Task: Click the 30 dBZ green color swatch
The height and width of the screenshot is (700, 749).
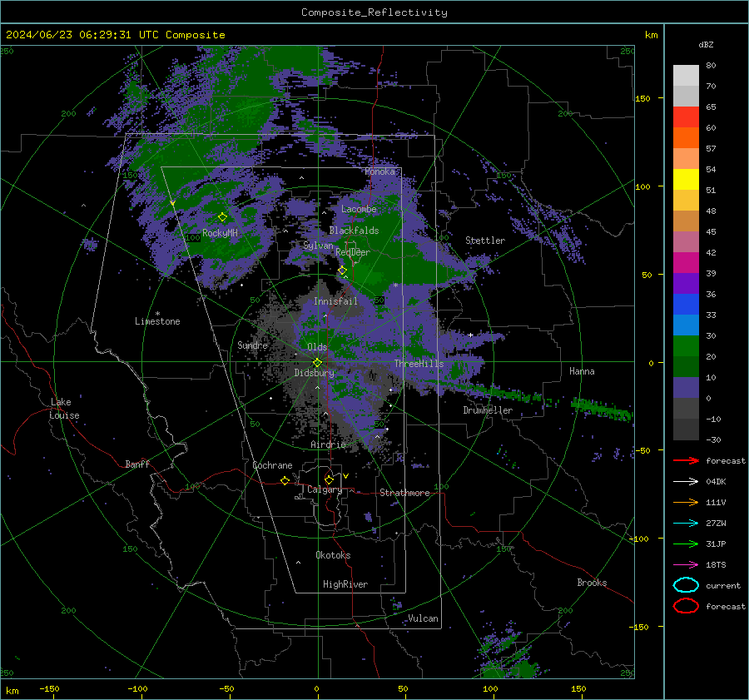Action: [x=686, y=345]
